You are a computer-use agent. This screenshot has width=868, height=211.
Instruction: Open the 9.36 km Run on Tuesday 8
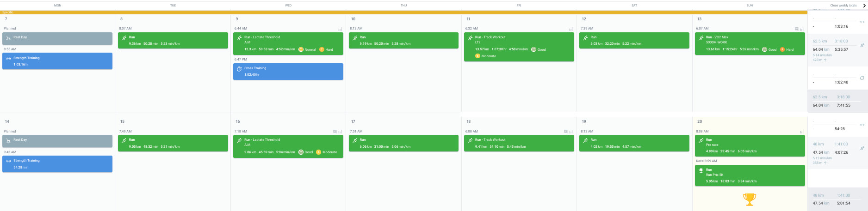point(173,40)
